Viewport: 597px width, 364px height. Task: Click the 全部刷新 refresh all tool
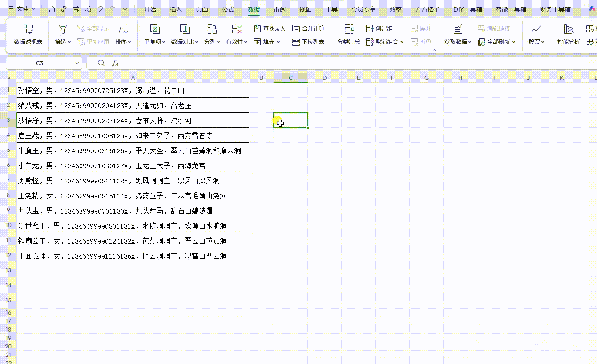click(x=497, y=42)
